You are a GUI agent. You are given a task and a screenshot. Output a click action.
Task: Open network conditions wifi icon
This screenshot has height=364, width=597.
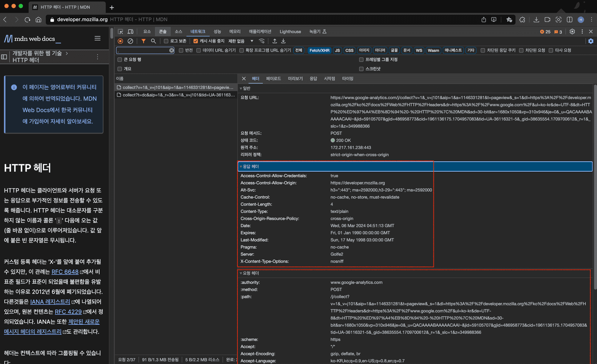tap(262, 41)
